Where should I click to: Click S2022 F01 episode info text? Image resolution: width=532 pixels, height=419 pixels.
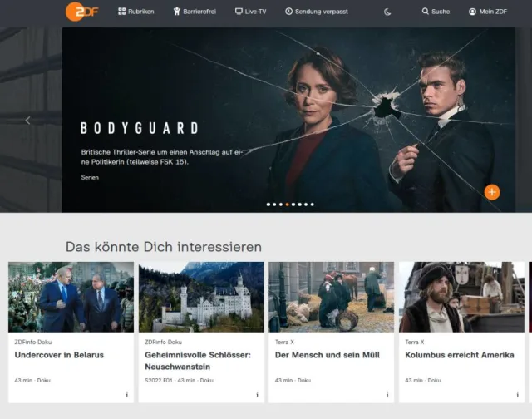coord(159,380)
